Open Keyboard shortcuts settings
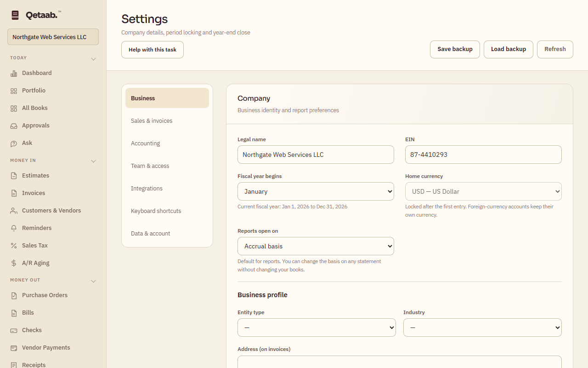 167,211
